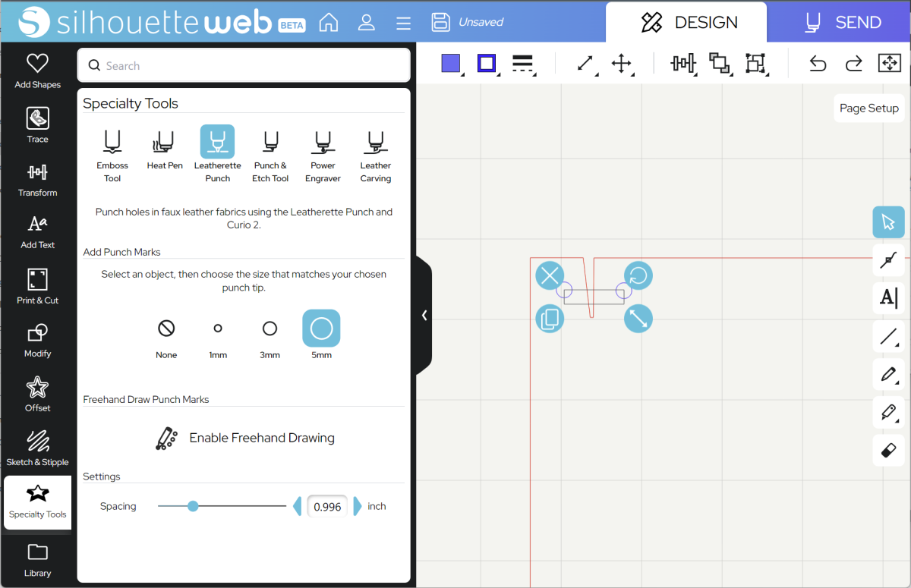Save the Unsaved document
Viewport: 911px width, 588px height.
pyautogui.click(x=441, y=22)
